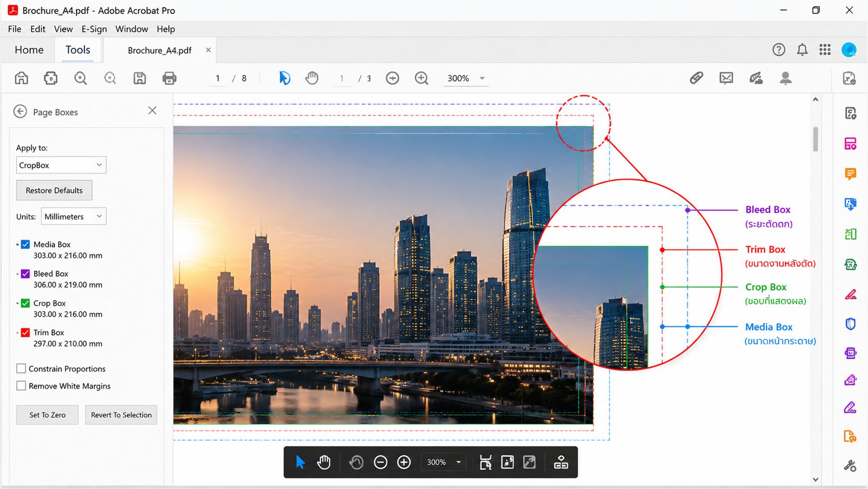868x489 pixels.
Task: Open the Units Millimeters dropdown
Action: pyautogui.click(x=74, y=216)
